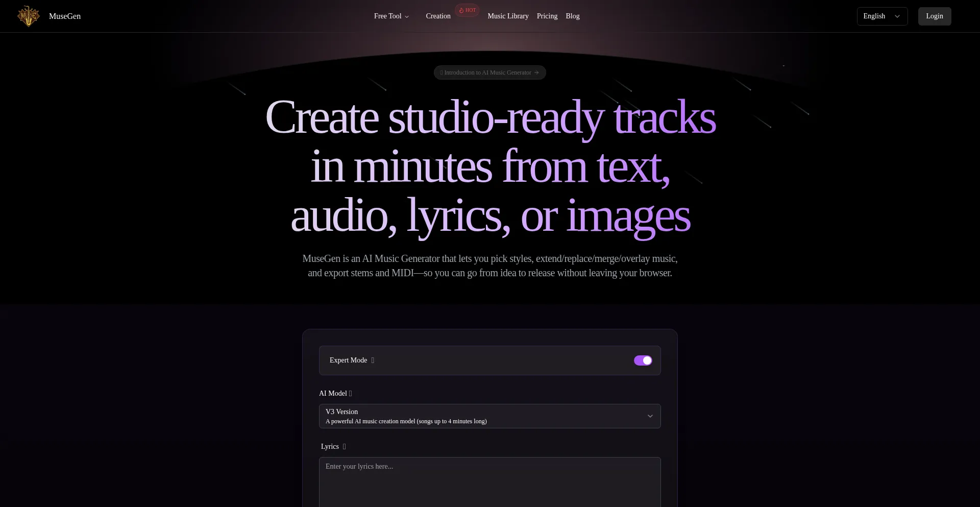The height and width of the screenshot is (507, 980).
Task: Turn off the Expert Mode switch
Action: 643,360
